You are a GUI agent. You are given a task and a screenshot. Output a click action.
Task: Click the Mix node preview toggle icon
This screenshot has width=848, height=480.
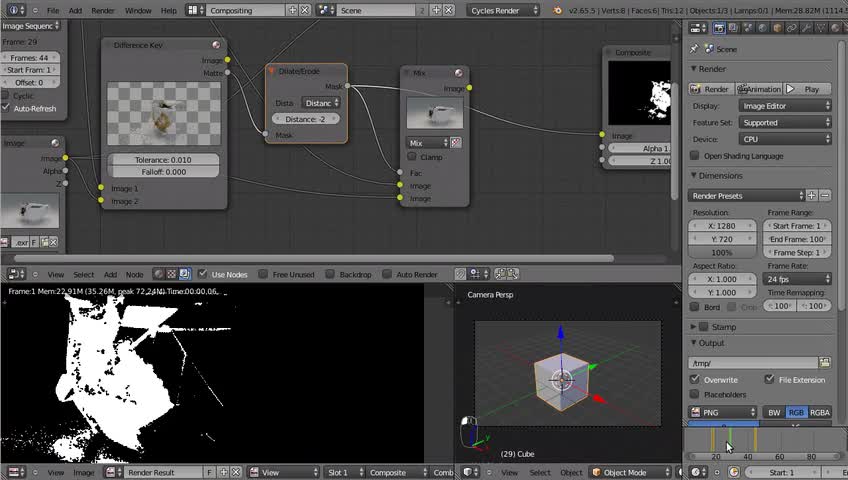click(x=458, y=73)
